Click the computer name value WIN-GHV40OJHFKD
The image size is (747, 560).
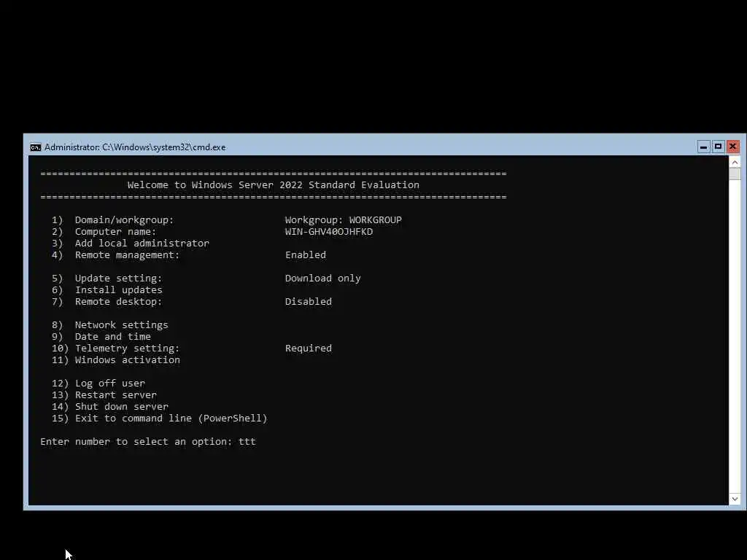point(329,232)
